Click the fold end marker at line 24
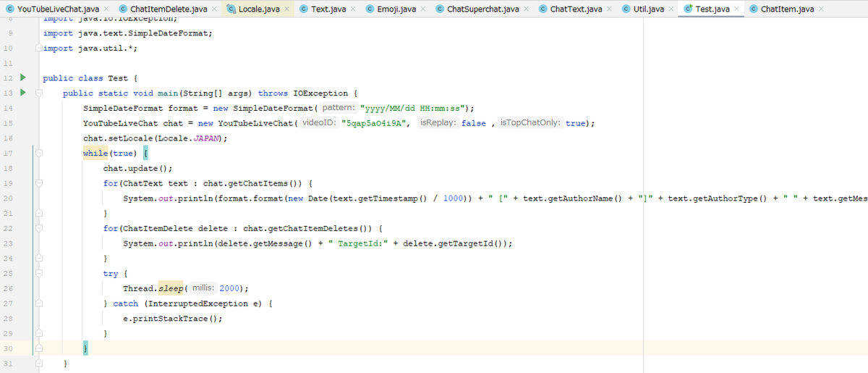The width and height of the screenshot is (868, 373). (x=38, y=259)
